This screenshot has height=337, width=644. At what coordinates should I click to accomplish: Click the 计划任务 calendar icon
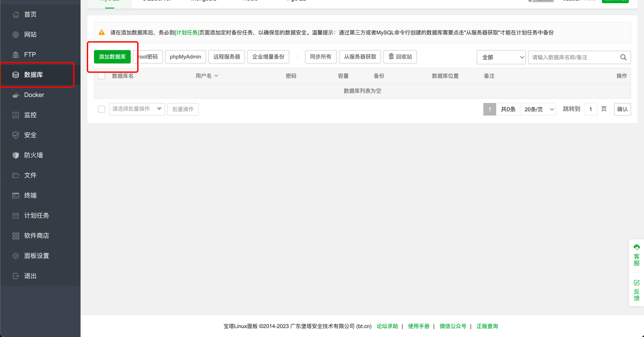coord(15,215)
